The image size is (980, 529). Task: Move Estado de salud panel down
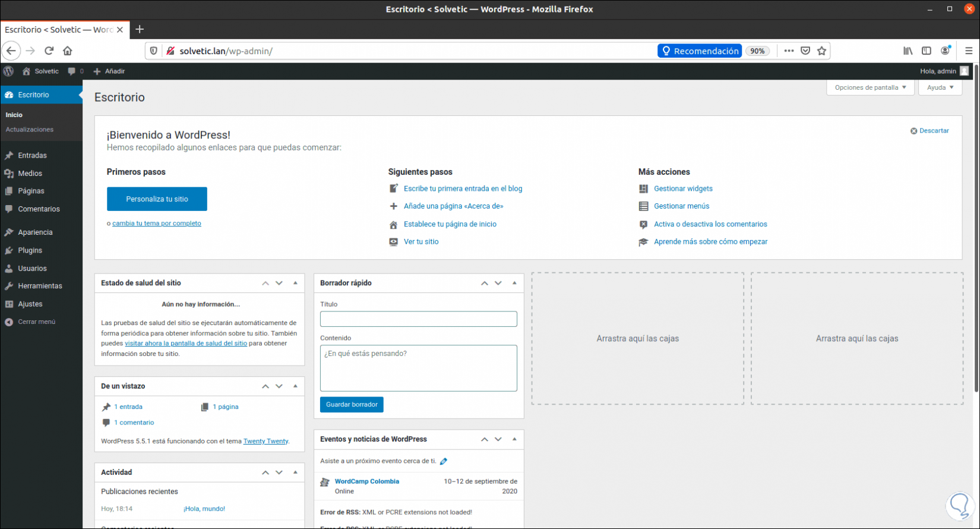click(x=279, y=284)
